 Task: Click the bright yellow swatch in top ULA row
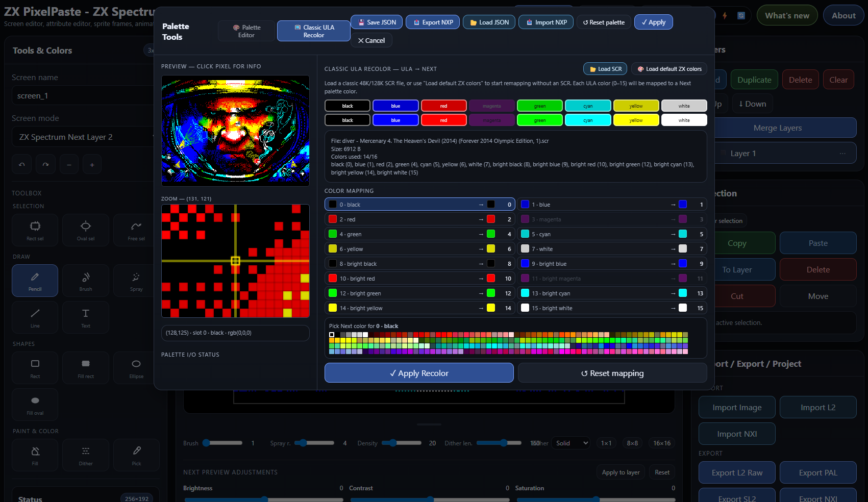pos(636,106)
